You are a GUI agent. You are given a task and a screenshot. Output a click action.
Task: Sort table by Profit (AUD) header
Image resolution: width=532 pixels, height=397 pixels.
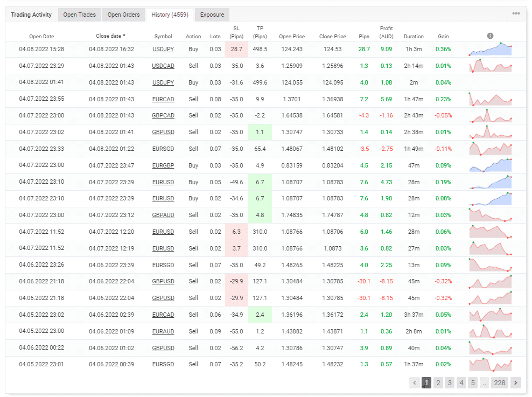(386, 32)
